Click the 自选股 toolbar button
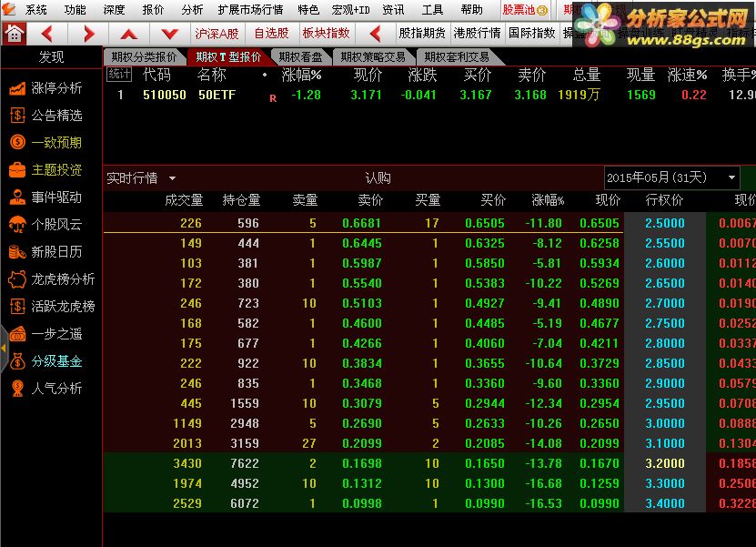Viewport: 756px width, 547px height. [271, 34]
